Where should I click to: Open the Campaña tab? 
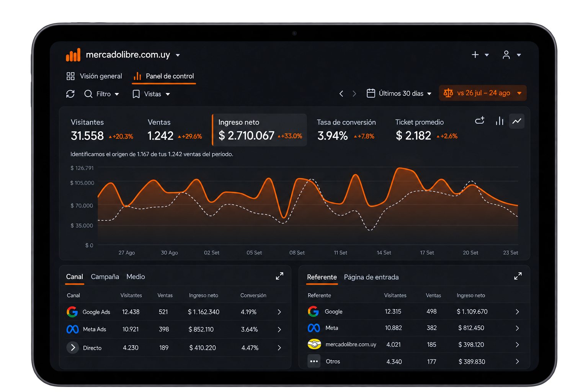[105, 277]
